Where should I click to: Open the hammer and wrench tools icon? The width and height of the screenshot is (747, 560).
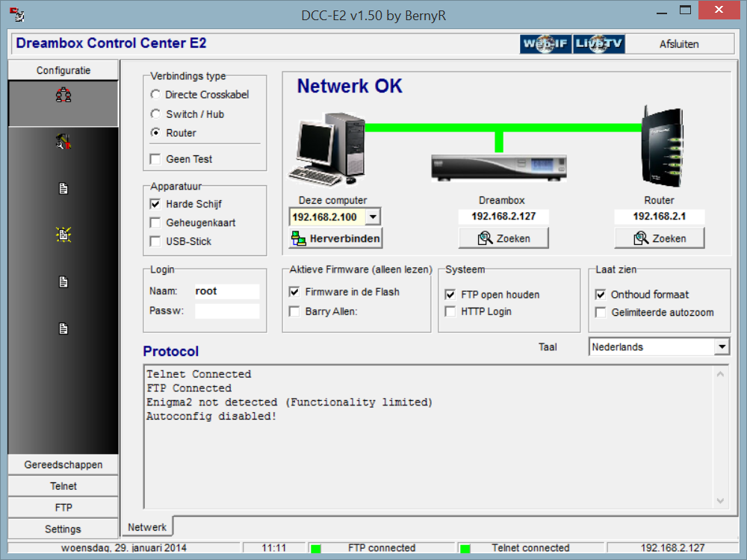point(63,141)
